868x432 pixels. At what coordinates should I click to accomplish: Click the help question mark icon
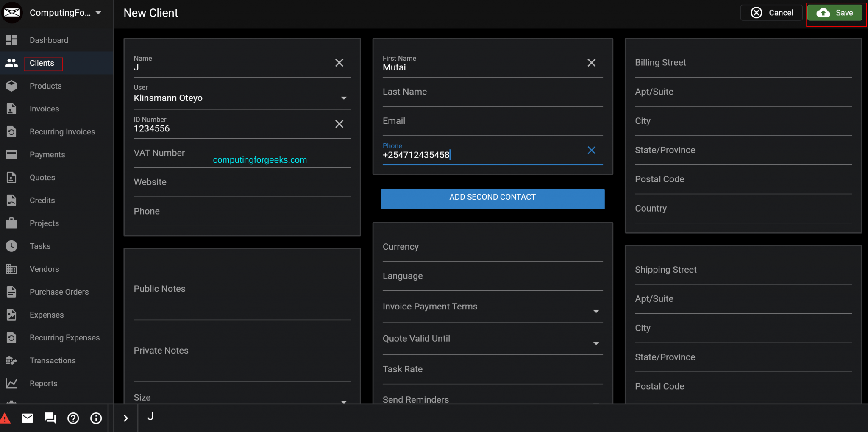click(x=73, y=418)
